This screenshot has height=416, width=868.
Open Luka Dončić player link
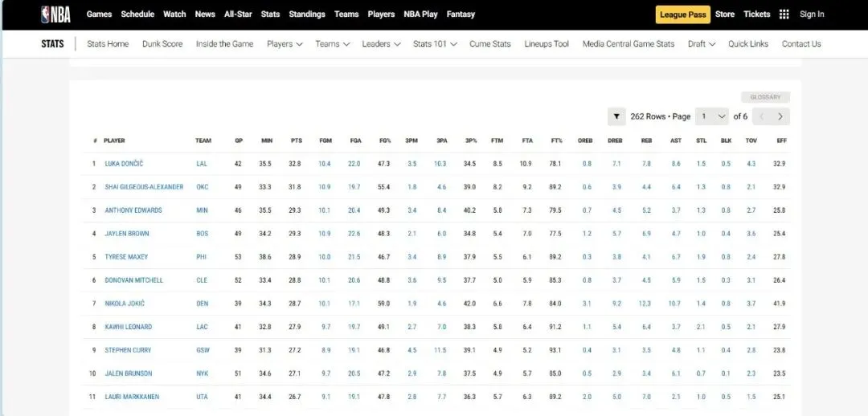coord(124,165)
